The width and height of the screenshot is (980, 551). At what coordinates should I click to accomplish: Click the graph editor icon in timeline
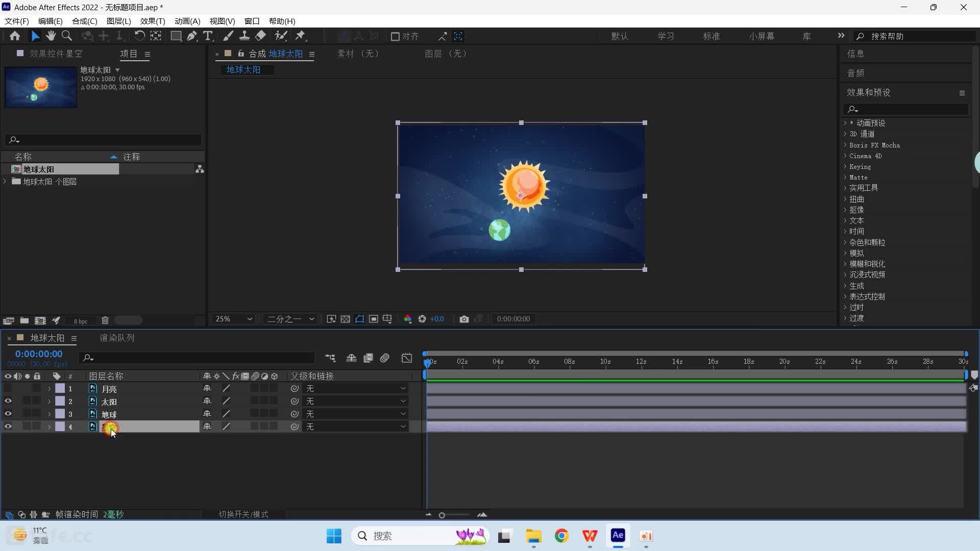coord(407,358)
